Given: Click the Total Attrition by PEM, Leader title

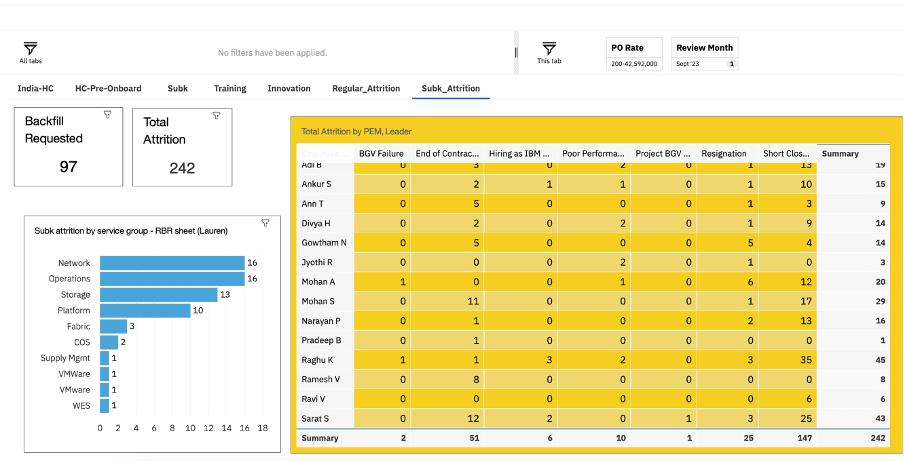Looking at the screenshot, I should pos(356,132).
